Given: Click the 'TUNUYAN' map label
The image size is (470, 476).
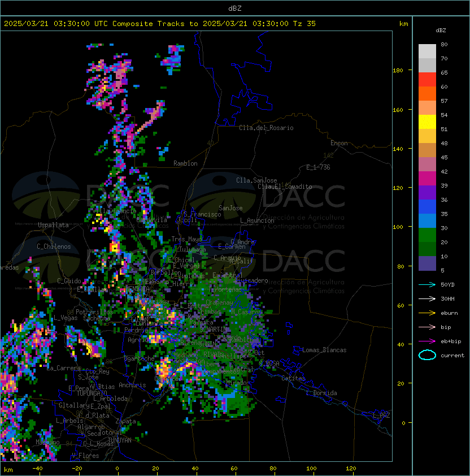Looking at the screenshot, I should point(120,440).
